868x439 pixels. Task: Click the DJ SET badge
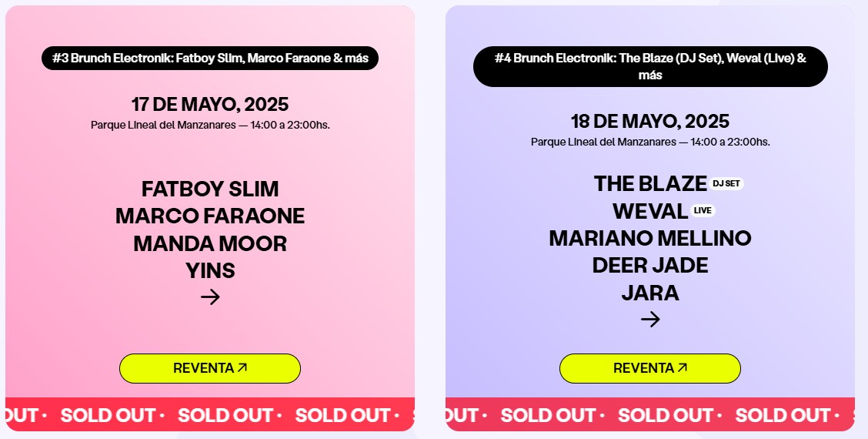point(726,183)
